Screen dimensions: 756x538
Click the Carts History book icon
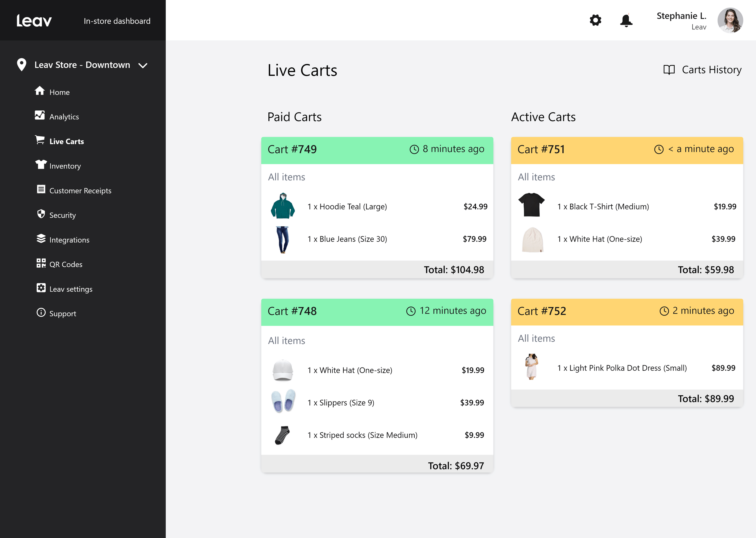(669, 70)
